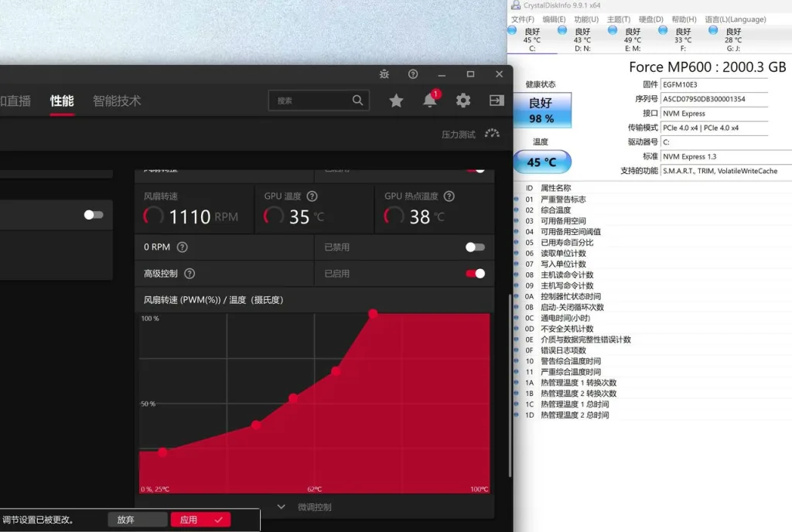Image resolution: width=792 pixels, height=532 pixels.
Task: Select drive F: 33 °C status icon
Action: (x=663, y=30)
